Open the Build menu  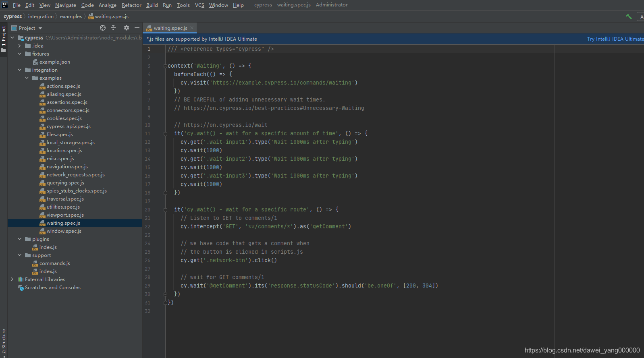[152, 5]
